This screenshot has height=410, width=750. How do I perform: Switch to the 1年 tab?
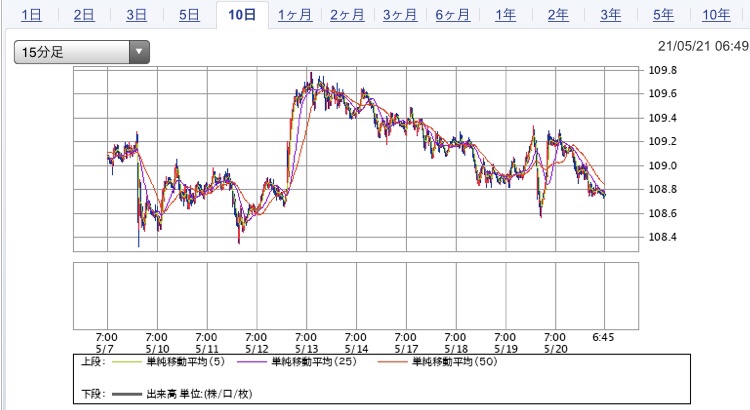click(x=506, y=14)
